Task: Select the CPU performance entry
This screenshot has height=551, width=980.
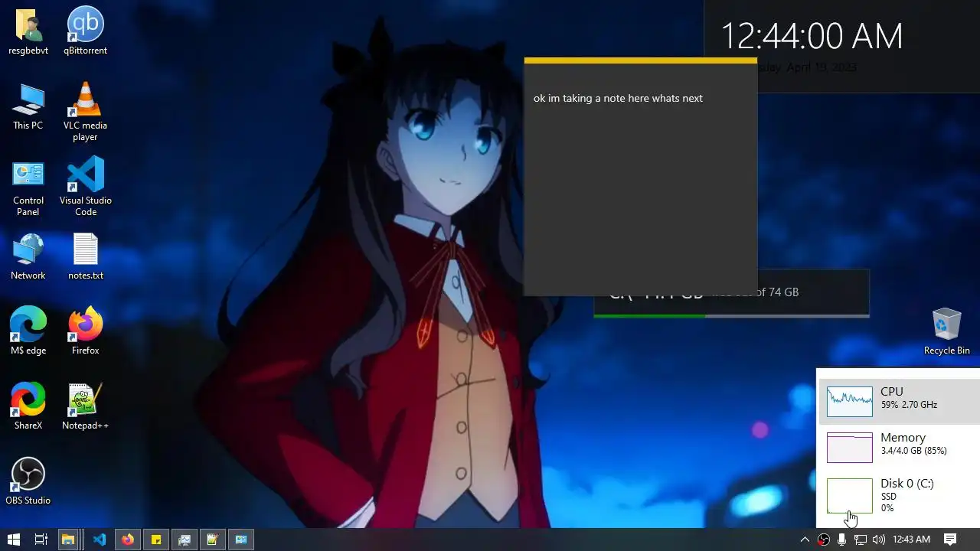Action: point(900,401)
